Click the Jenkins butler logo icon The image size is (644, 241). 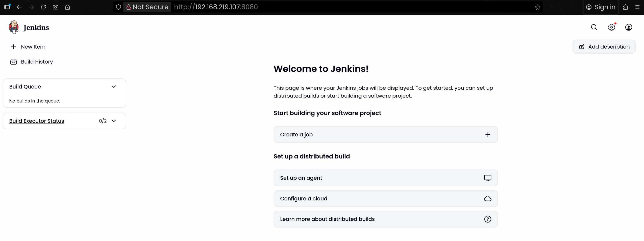pos(14,27)
